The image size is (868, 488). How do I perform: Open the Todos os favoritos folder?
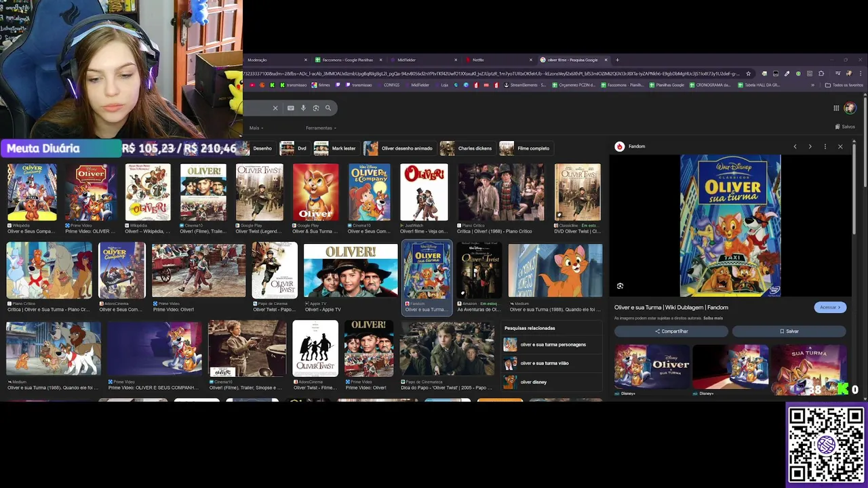pos(844,85)
